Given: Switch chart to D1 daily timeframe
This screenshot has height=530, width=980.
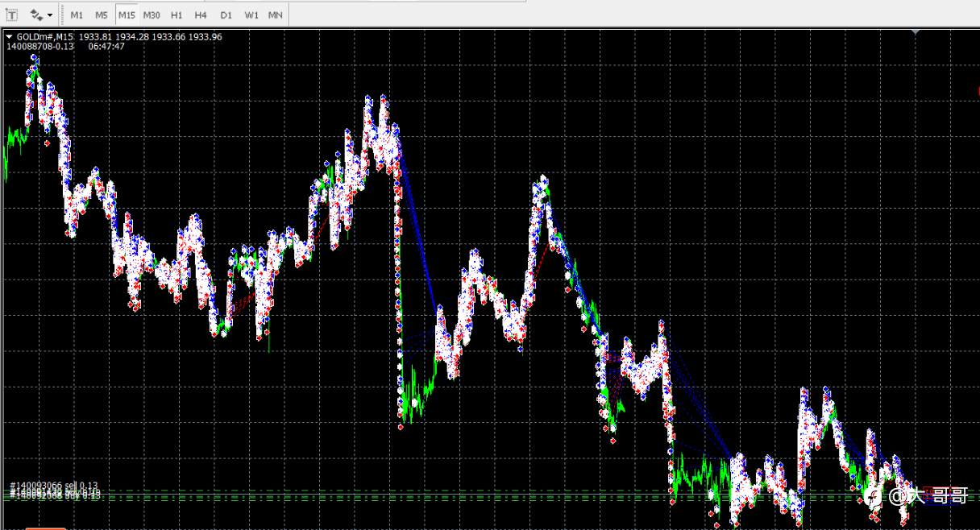Looking at the screenshot, I should [x=226, y=15].
